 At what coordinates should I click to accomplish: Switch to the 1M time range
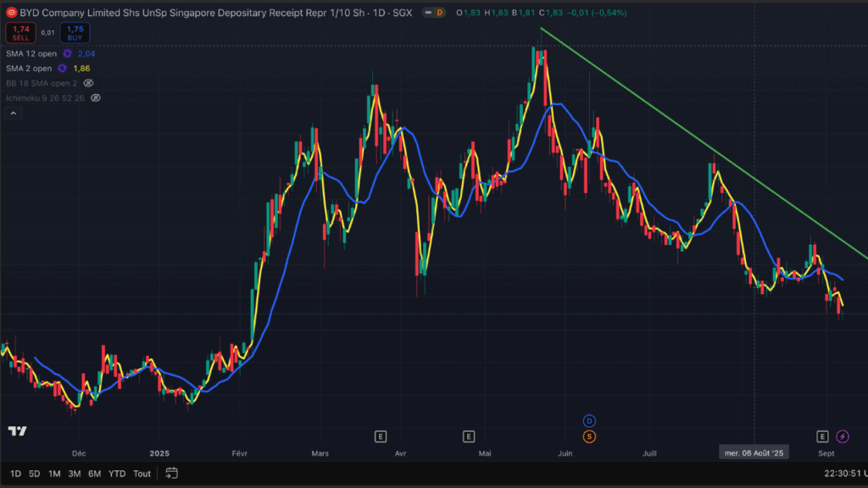coord(54,474)
